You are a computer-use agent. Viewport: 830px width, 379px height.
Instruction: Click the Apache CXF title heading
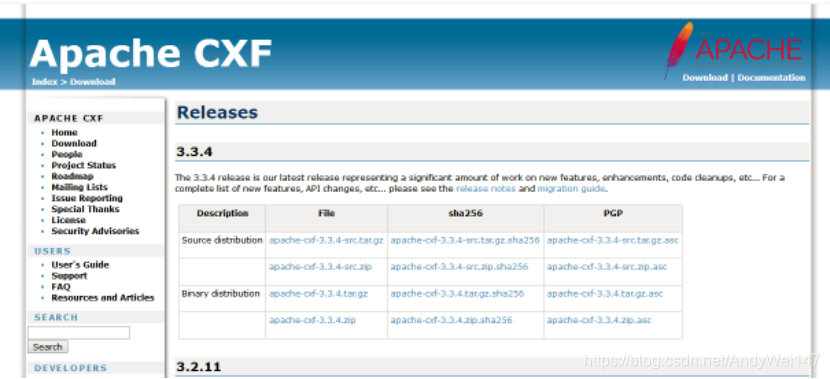coord(151,53)
